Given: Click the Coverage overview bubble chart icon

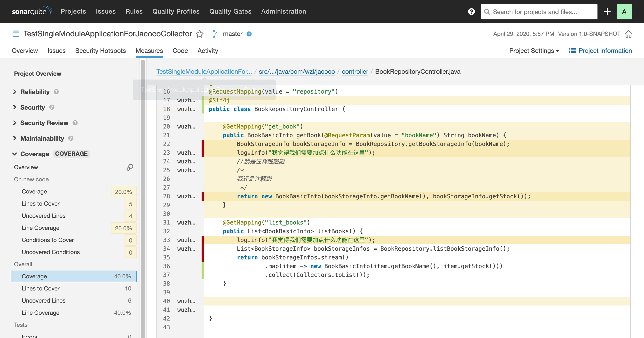Looking at the screenshot, I should pos(130,167).
